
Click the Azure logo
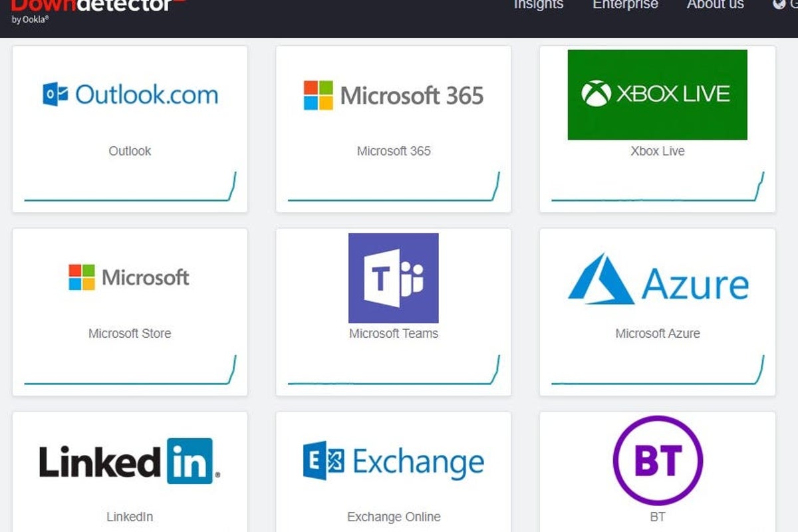[658, 279]
